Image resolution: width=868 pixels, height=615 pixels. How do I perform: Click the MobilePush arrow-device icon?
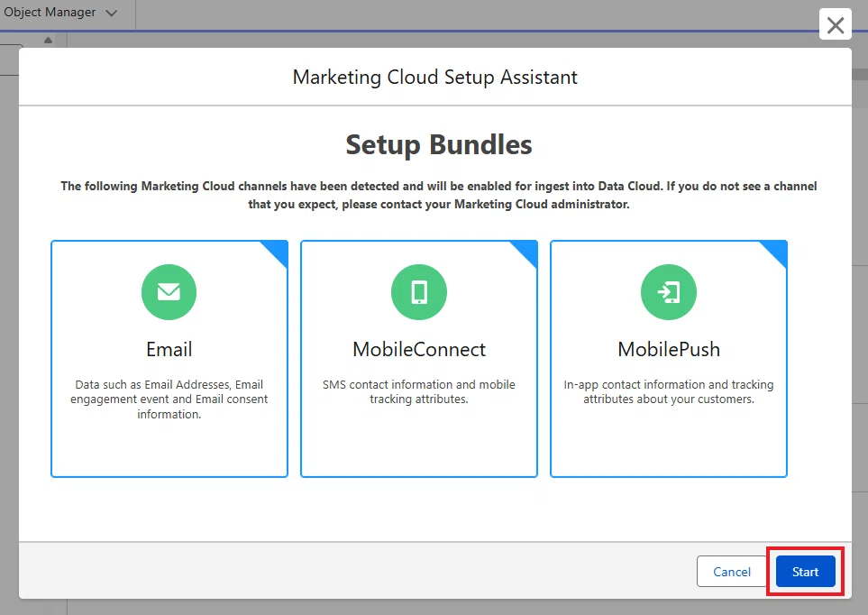click(669, 292)
